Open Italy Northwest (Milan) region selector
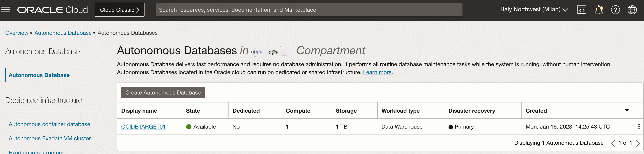 [x=534, y=10]
